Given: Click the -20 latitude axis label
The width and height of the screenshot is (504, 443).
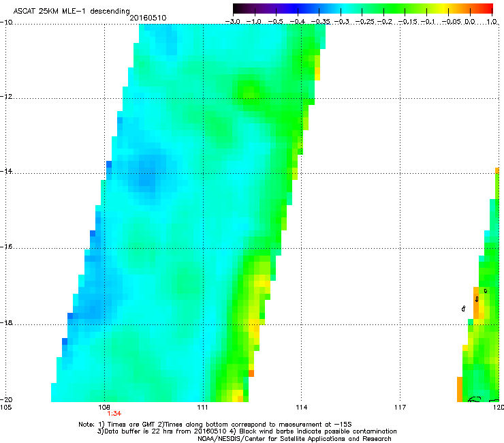Looking at the screenshot, I should [6, 399].
